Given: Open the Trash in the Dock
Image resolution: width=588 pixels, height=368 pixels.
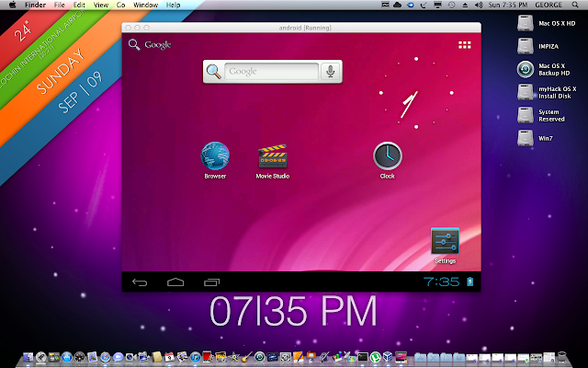Looking at the screenshot, I should 561,357.
